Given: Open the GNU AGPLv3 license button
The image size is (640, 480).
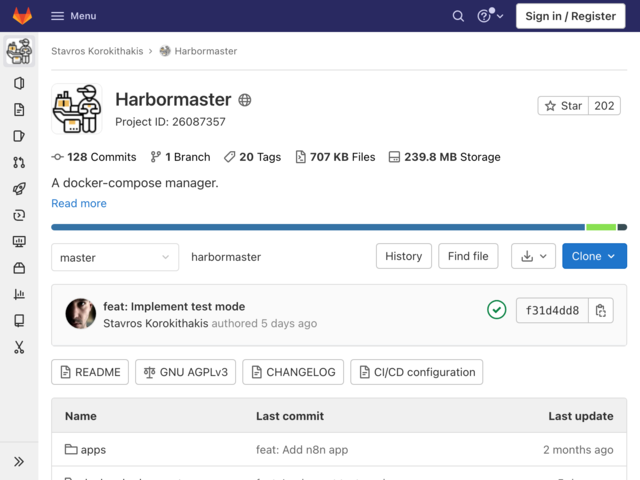Looking at the screenshot, I should pyautogui.click(x=185, y=372).
